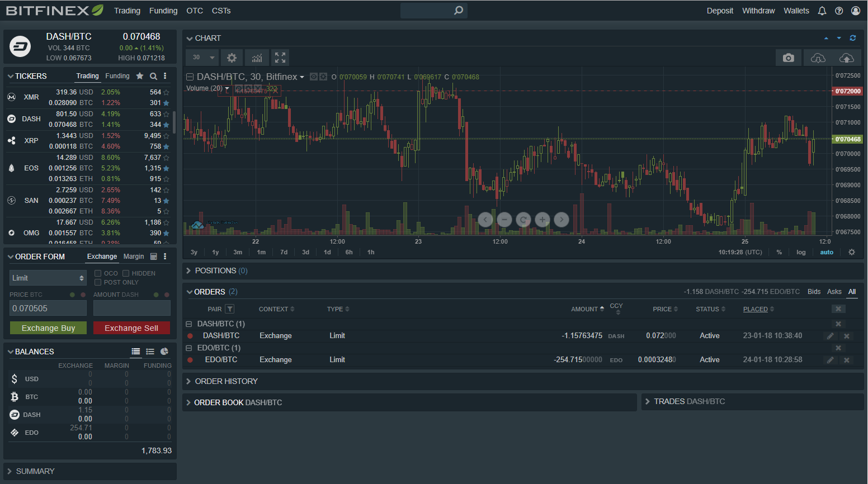
Task: Show only Bids in orders
Action: (x=814, y=292)
